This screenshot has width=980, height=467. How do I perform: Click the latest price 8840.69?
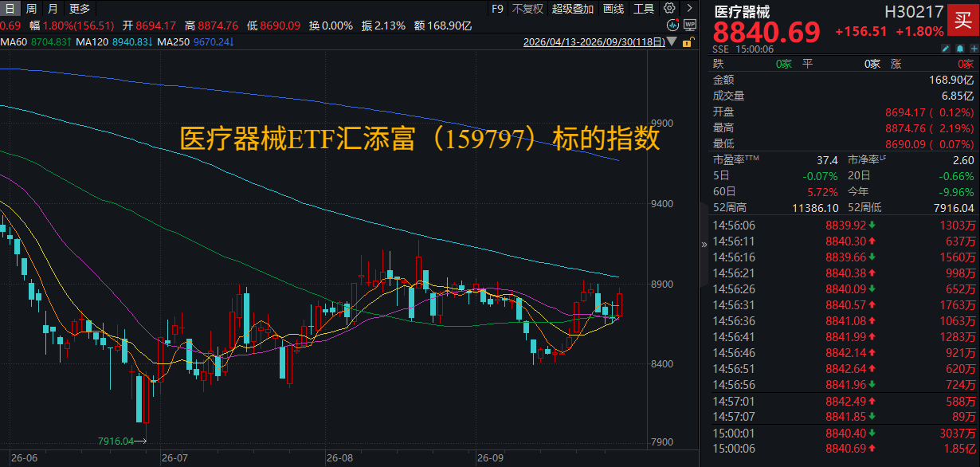[766, 33]
